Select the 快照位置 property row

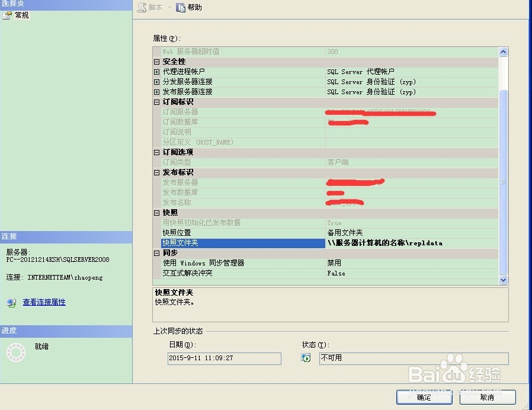click(x=330, y=233)
